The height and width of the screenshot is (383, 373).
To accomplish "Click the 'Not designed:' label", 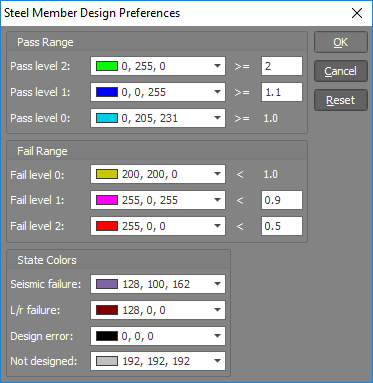I will coord(44,361).
